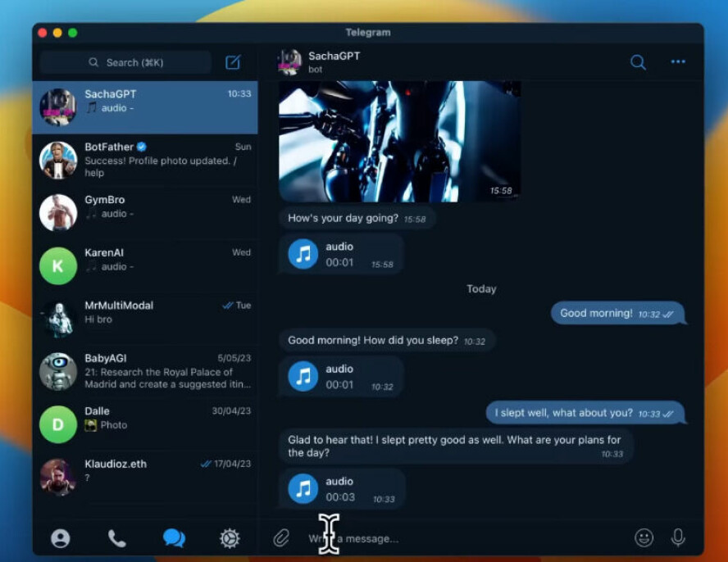This screenshot has width=728, height=562.
Task: Click the Today date separator
Action: (x=481, y=289)
